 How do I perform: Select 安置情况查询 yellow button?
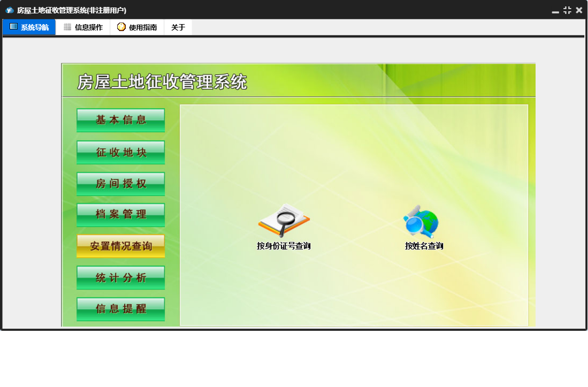tap(121, 246)
